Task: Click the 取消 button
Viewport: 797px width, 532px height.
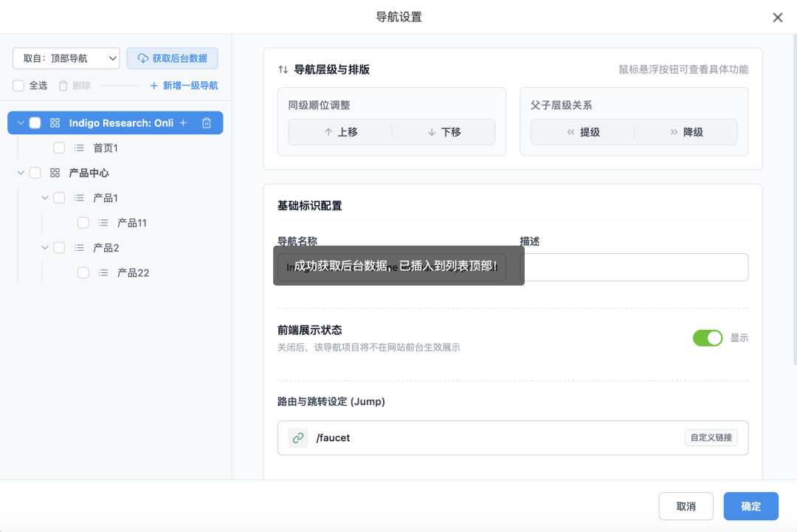Action: click(x=686, y=506)
